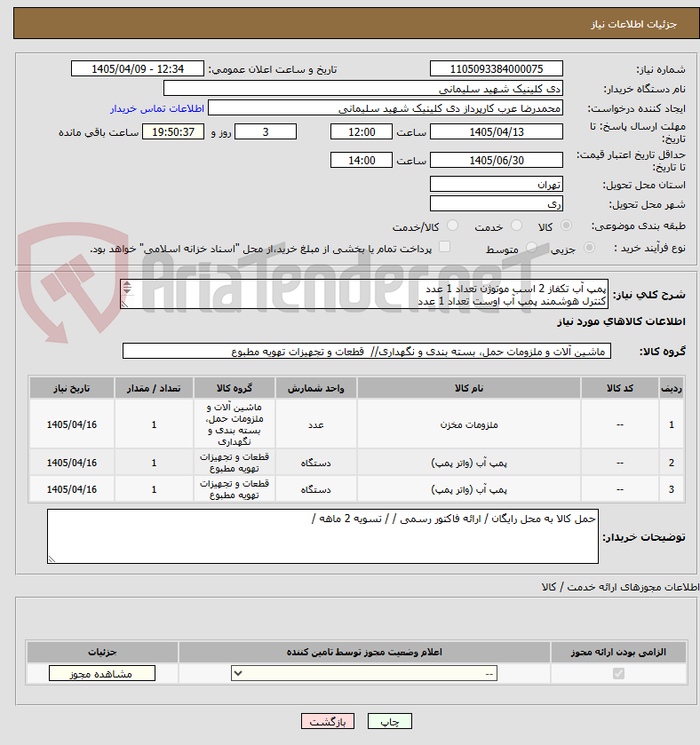Click the نام کالا column header

[x=468, y=388]
